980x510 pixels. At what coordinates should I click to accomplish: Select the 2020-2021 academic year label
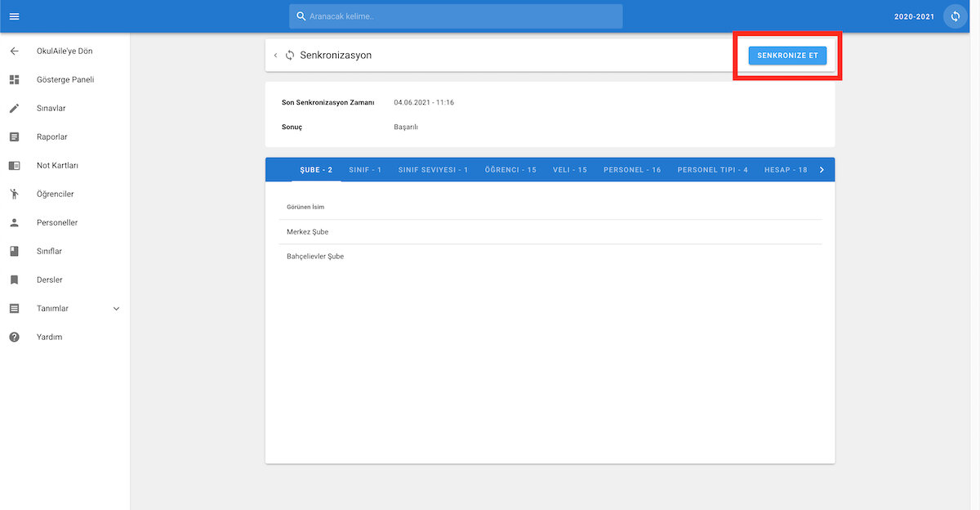point(915,16)
